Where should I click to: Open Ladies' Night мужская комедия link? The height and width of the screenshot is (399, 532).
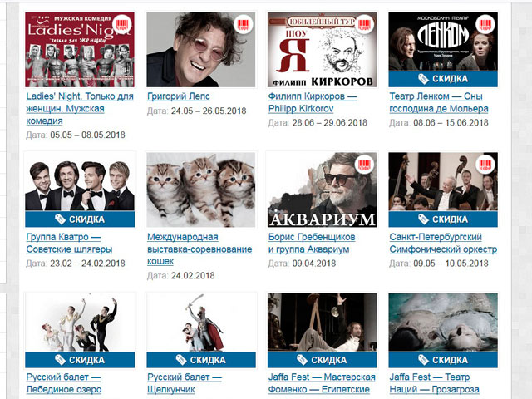[80, 109]
